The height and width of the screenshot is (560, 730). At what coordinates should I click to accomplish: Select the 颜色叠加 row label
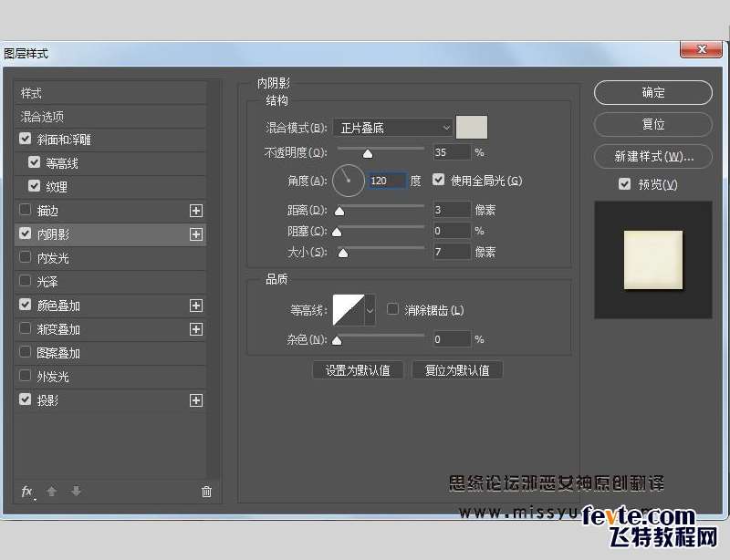click(58, 306)
